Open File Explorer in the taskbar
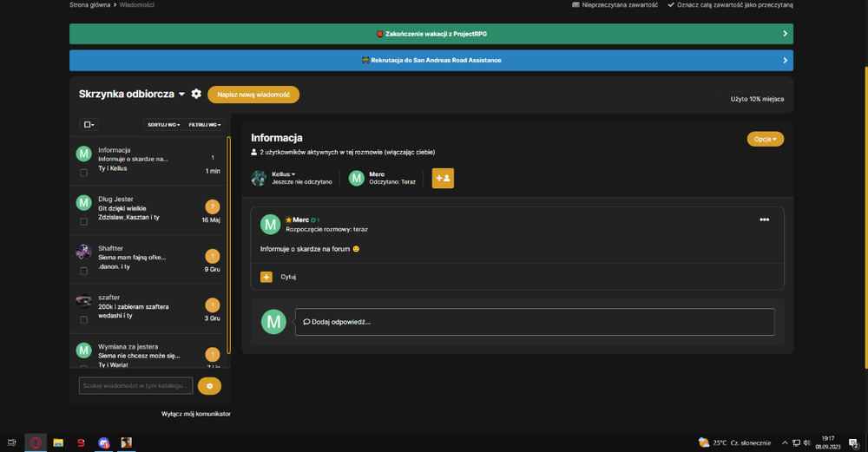Image resolution: width=868 pixels, height=452 pixels. coord(58,442)
